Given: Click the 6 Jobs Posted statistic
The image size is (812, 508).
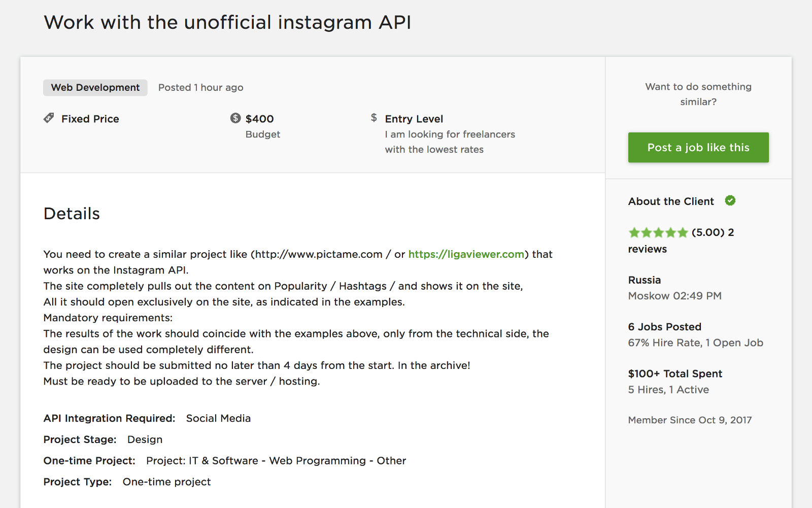Looking at the screenshot, I should [x=665, y=327].
